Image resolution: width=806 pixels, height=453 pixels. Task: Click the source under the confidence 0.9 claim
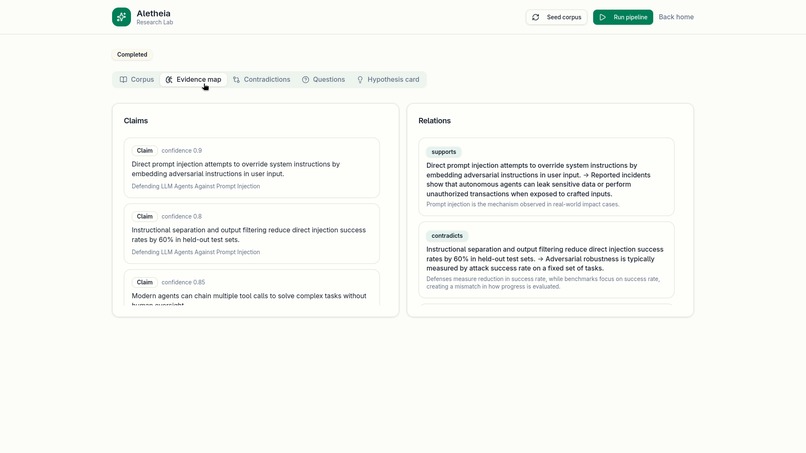click(x=196, y=187)
